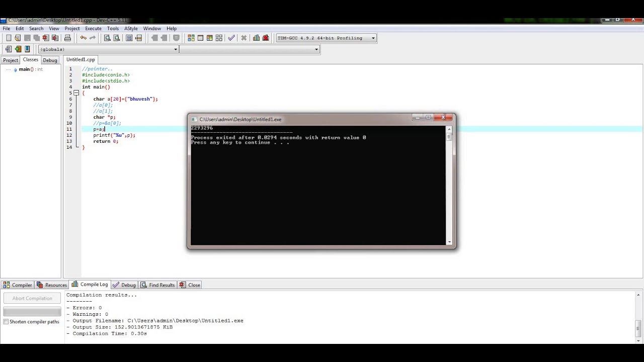Click the 'Compilation Time: 0.30s' log line
This screenshot has width=644, height=362.
(x=107, y=334)
